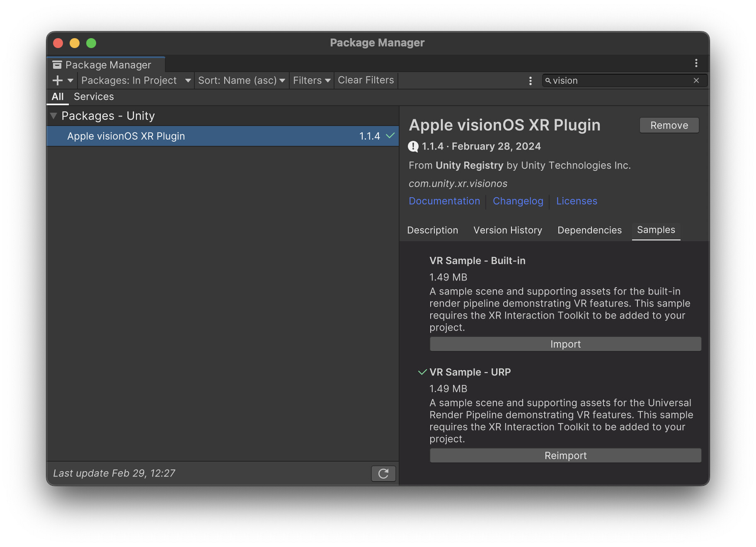Switch to the Dependencies tab

589,230
